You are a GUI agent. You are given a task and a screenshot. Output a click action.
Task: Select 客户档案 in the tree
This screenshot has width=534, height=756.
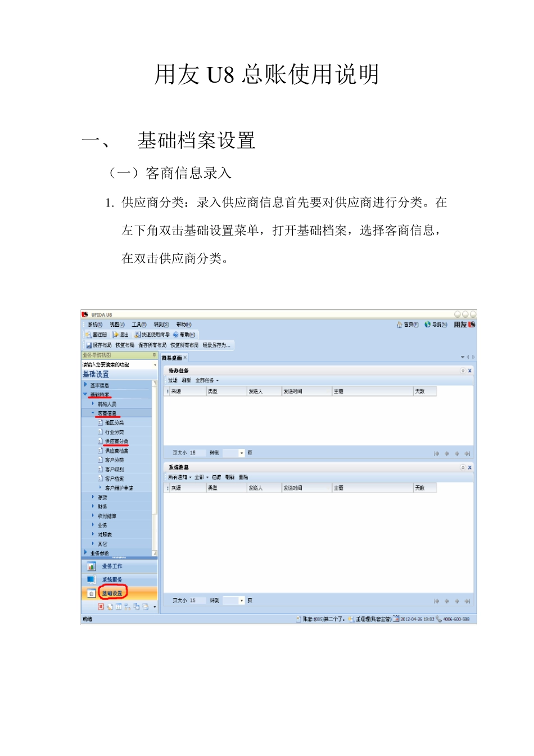[x=115, y=479]
